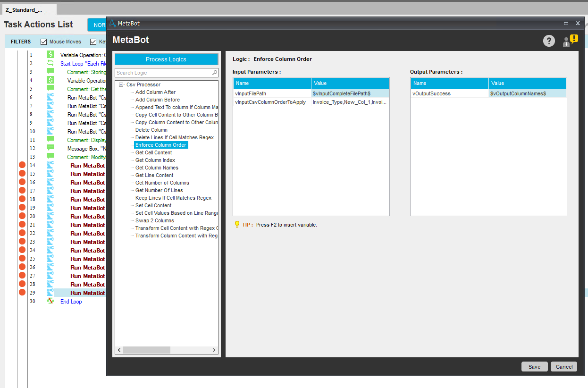Click the search magnifier in Search Logic box
The height and width of the screenshot is (388, 588).
[x=215, y=73]
